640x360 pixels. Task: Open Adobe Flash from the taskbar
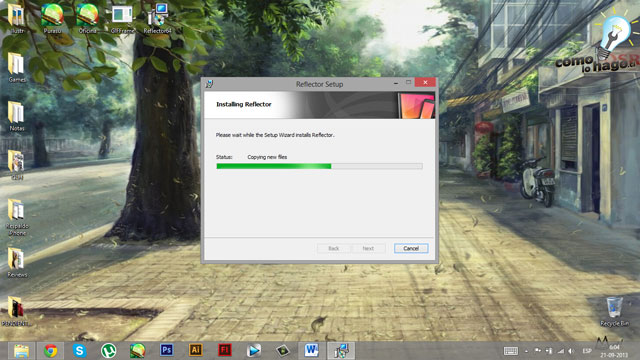(224, 350)
